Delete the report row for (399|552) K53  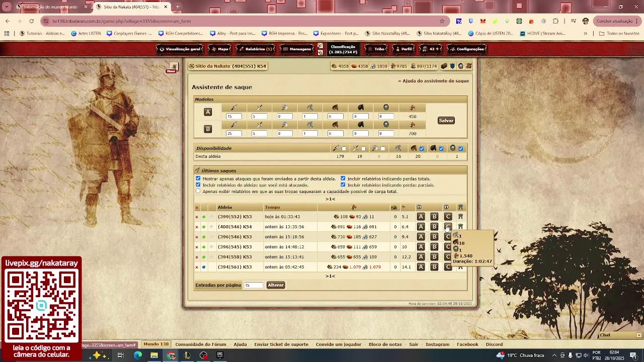click(197, 217)
